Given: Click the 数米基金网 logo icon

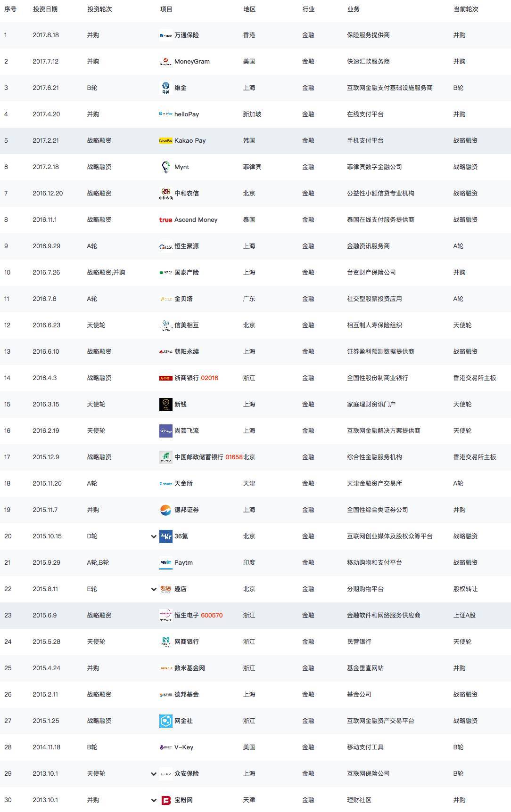Looking at the screenshot, I should click(x=165, y=668).
